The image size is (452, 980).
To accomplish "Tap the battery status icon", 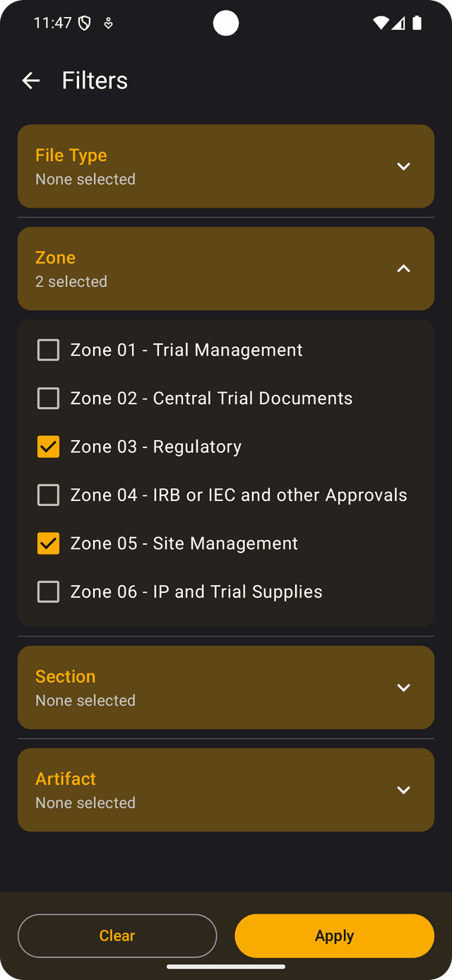I will [417, 23].
